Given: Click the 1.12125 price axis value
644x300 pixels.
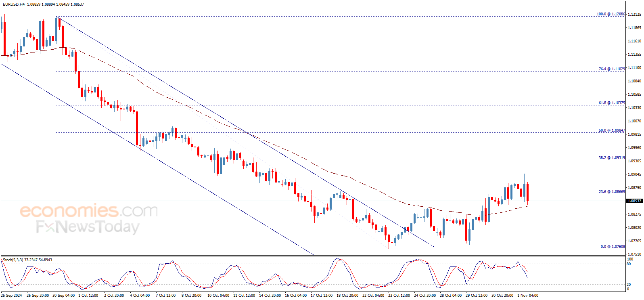Looking at the screenshot, I should (634, 15).
